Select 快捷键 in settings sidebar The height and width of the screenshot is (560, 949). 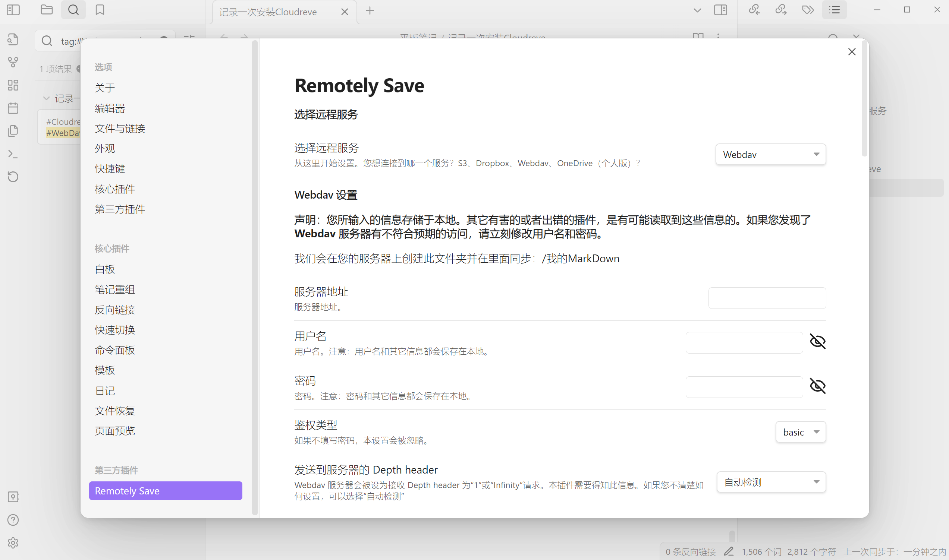click(x=110, y=169)
